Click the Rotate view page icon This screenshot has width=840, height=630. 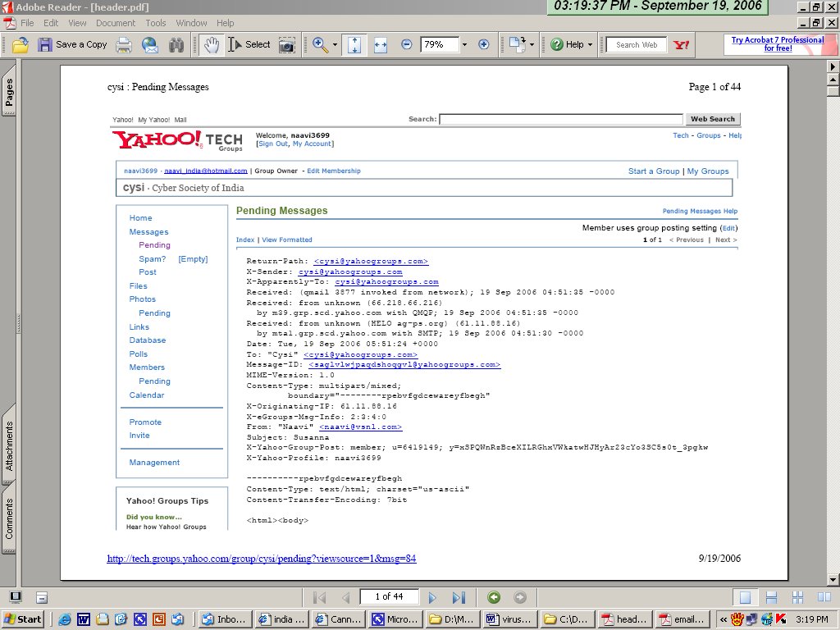pyautogui.click(x=518, y=45)
